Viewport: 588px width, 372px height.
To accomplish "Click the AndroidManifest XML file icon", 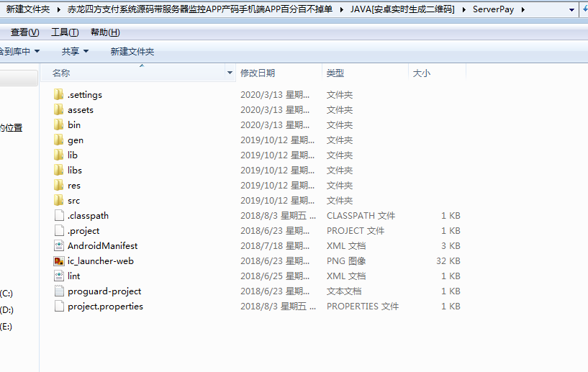I will (x=59, y=245).
